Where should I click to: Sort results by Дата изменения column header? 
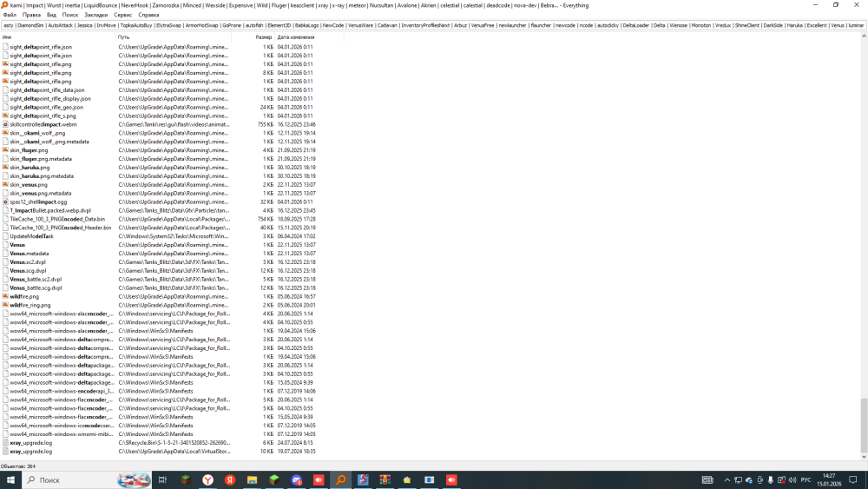[309, 37]
